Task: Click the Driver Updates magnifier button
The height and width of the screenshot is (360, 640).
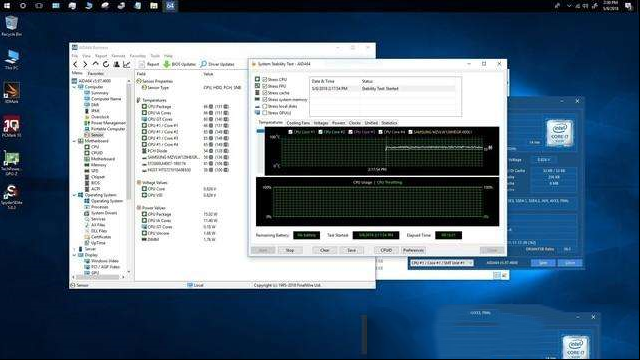Action: pos(218,64)
